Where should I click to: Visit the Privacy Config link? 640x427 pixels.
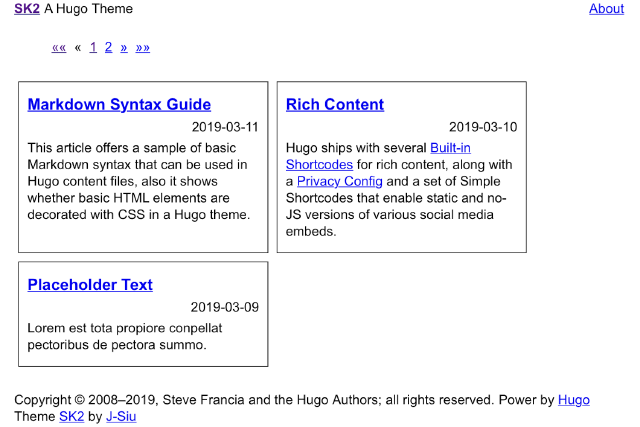(340, 181)
